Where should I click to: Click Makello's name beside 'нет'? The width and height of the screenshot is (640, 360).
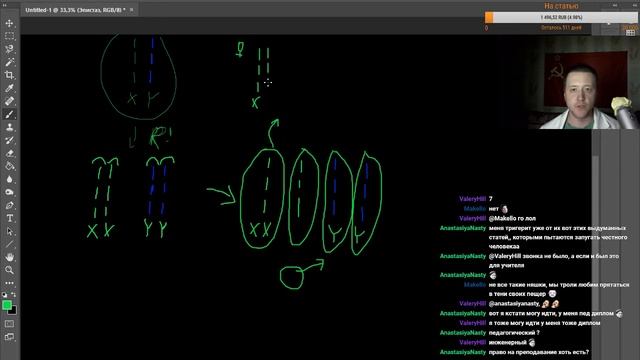(475, 209)
